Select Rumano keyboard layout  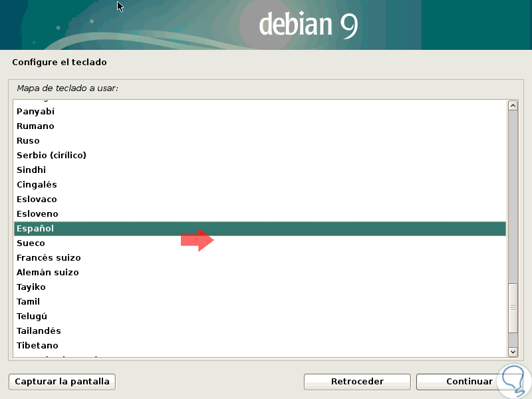coord(260,126)
